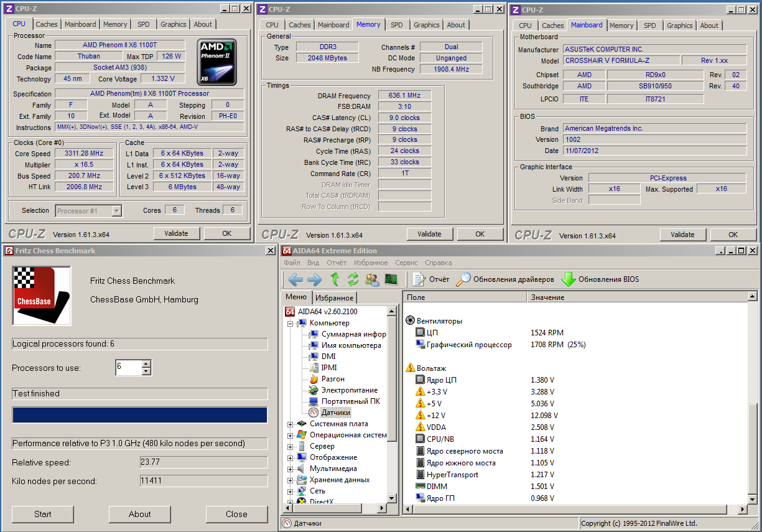Image resolution: width=762 pixels, height=532 pixels.
Task: Select the DMI tree entry
Action: (x=322, y=357)
